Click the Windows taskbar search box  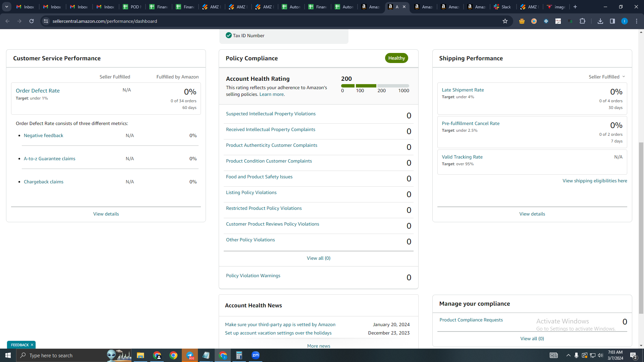pos(74,355)
